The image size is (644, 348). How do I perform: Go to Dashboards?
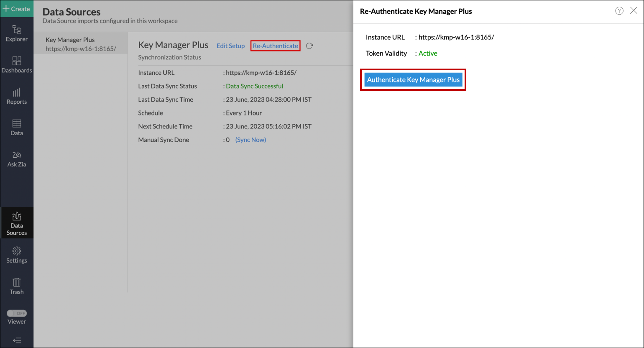coord(17,65)
